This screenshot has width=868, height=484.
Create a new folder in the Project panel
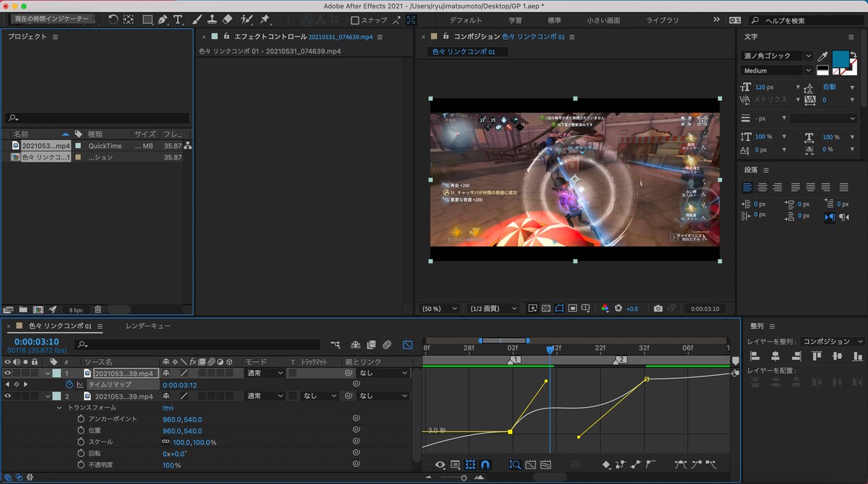click(x=23, y=310)
